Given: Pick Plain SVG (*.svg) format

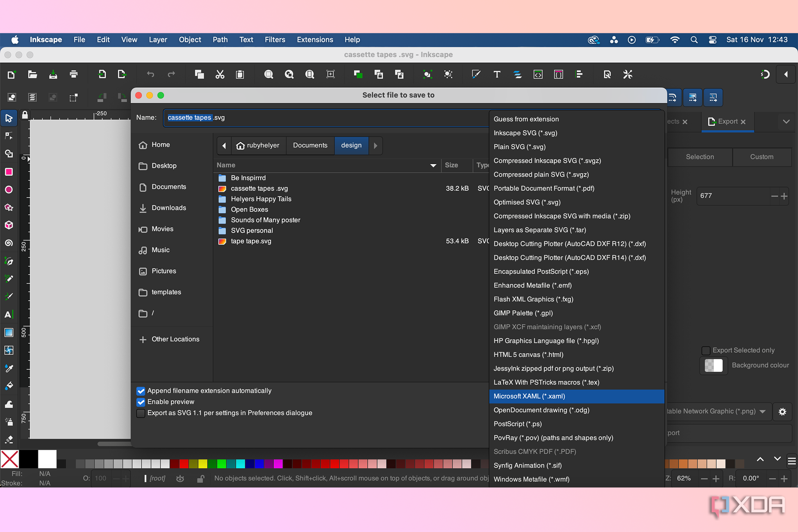Looking at the screenshot, I should (x=576, y=147).
